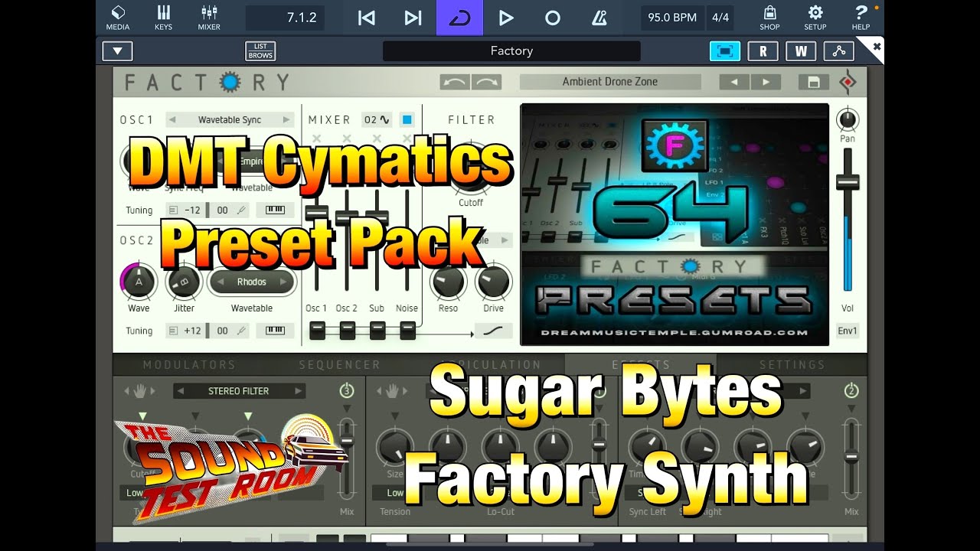Viewport: 980px width, 551px height.
Task: Open the 4/4 time signature setting
Action: tap(720, 18)
